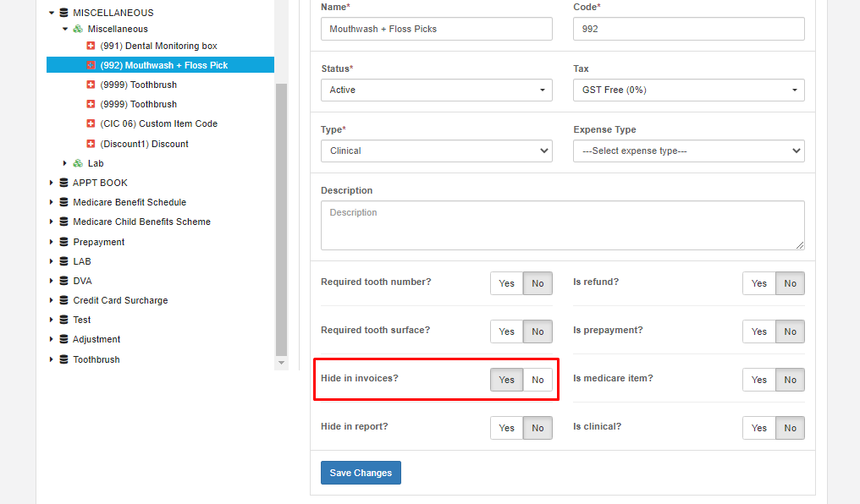The image size is (860, 504).
Task: Select the Adjustment category in tree
Action: (x=96, y=339)
